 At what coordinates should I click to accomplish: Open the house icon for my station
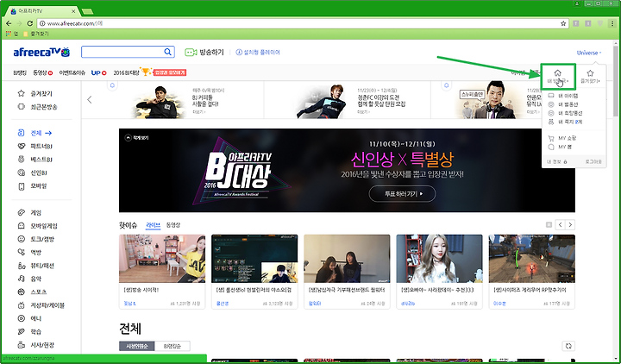(x=558, y=72)
